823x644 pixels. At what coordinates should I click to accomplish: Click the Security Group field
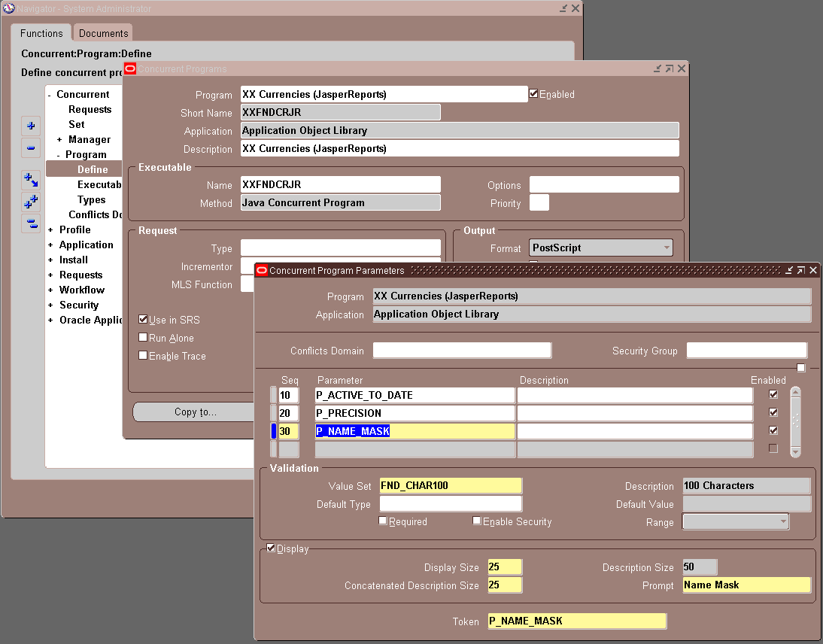tap(746, 351)
